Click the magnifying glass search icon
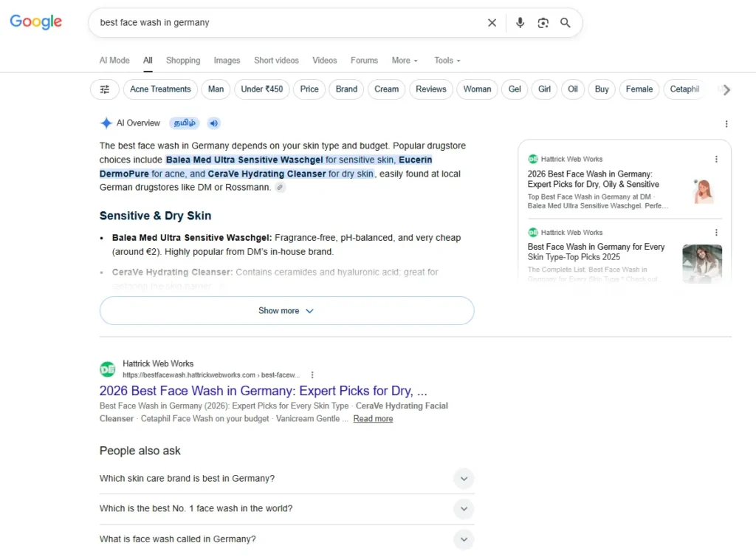756x560 pixels. click(565, 23)
